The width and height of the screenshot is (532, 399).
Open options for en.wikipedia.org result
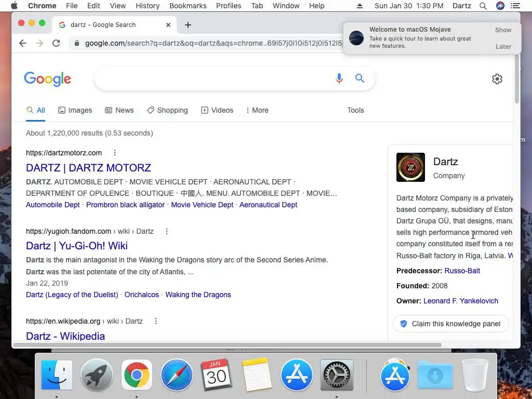156,321
